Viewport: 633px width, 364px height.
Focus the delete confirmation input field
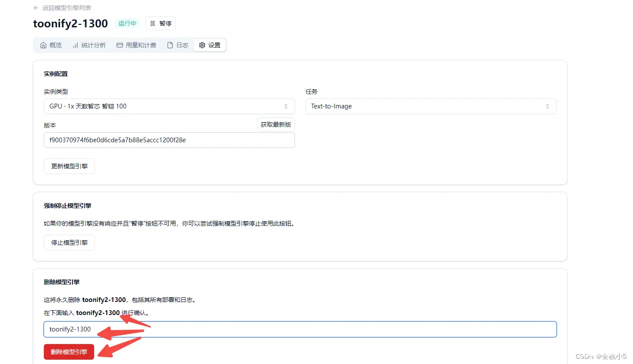(300, 329)
